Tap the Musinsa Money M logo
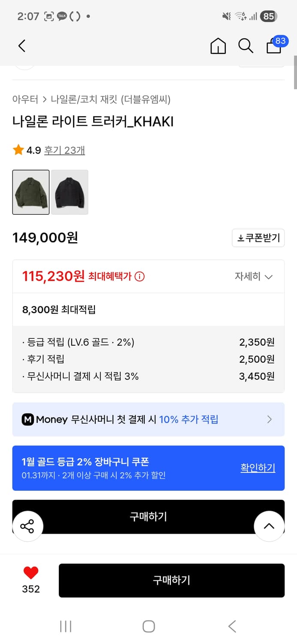This screenshot has width=297, height=644. pyautogui.click(x=28, y=419)
